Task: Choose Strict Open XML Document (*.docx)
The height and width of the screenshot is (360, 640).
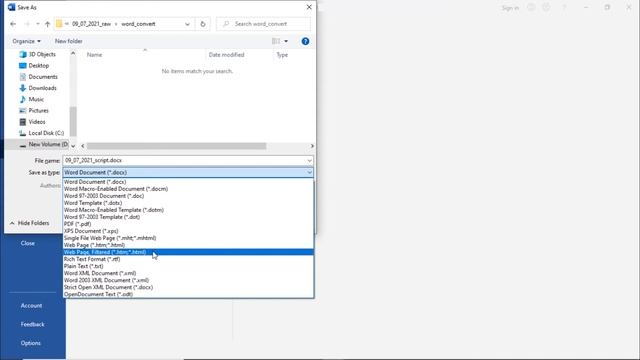Action: click(x=188, y=287)
